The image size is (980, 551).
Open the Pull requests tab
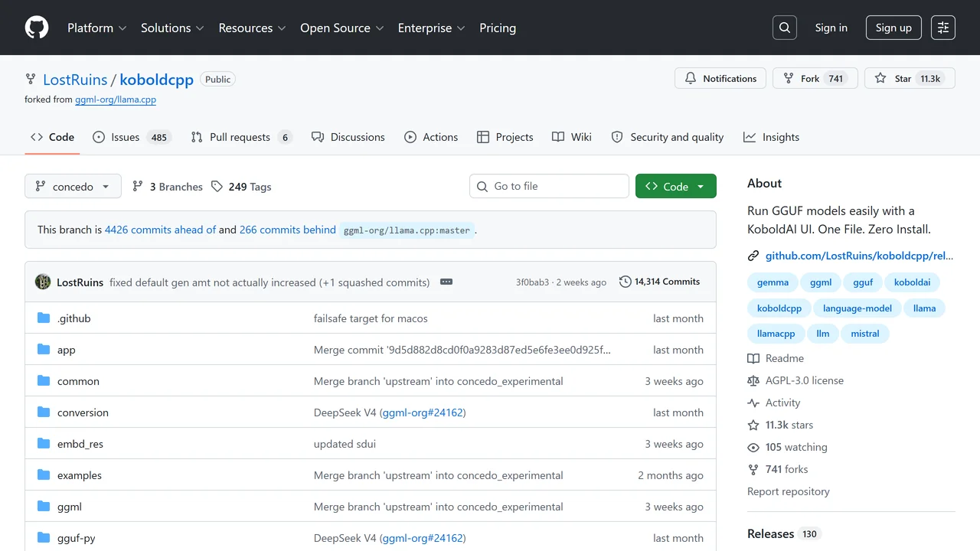coord(241,137)
